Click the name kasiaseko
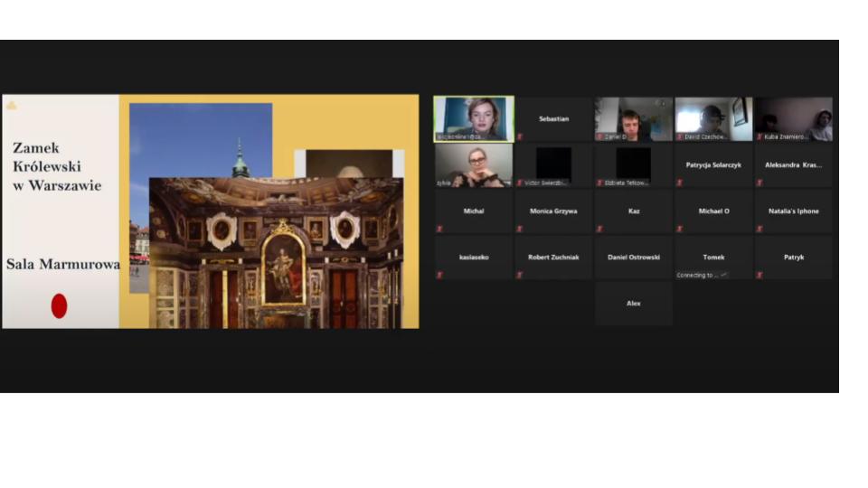Image resolution: width=868 pixels, height=488 pixels. point(474,258)
